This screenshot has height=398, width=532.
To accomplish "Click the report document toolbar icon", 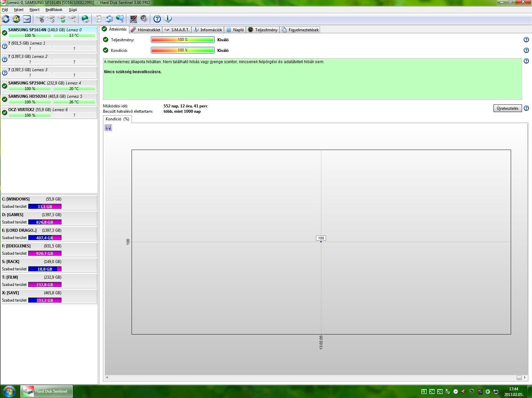I will coord(99,19).
